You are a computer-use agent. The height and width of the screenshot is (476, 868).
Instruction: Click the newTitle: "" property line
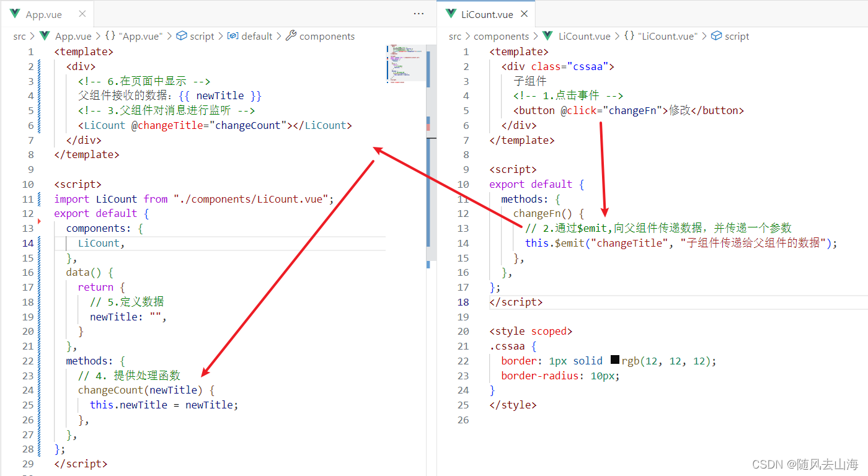[x=128, y=317]
